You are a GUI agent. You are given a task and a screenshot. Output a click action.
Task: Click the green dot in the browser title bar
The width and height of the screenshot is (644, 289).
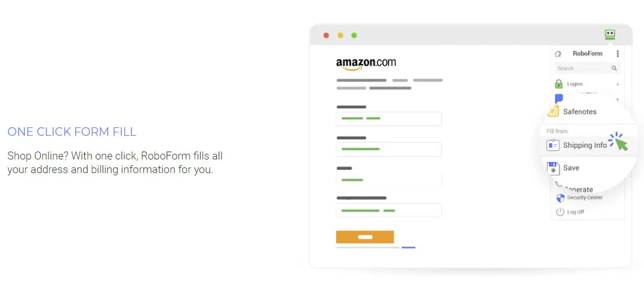coord(354,36)
